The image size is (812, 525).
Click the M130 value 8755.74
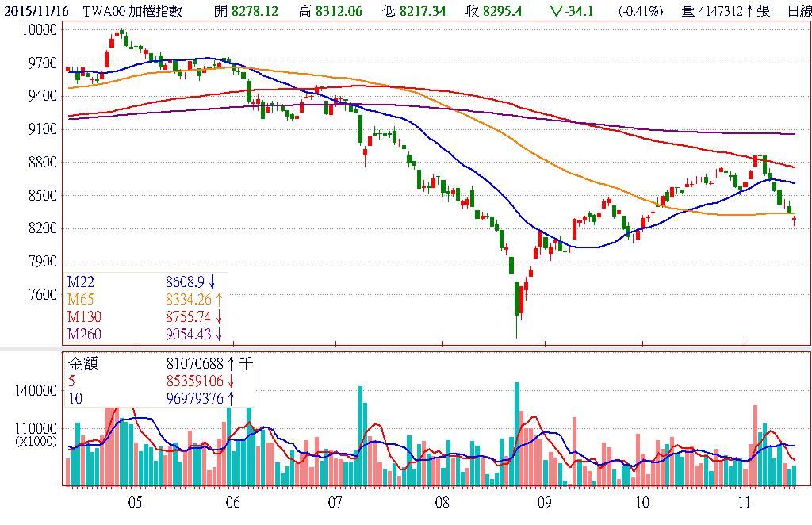click(189, 316)
